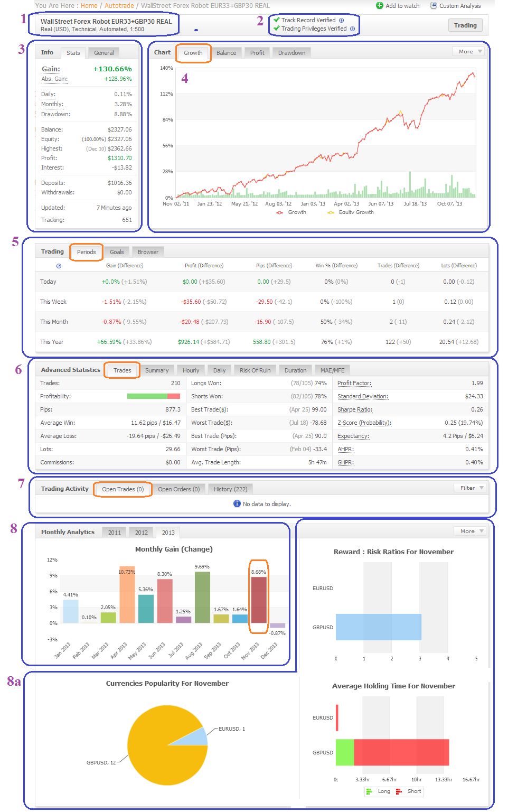Screen dimensions: 508x812
Task: Select the Balance chart tab
Action: click(x=227, y=53)
